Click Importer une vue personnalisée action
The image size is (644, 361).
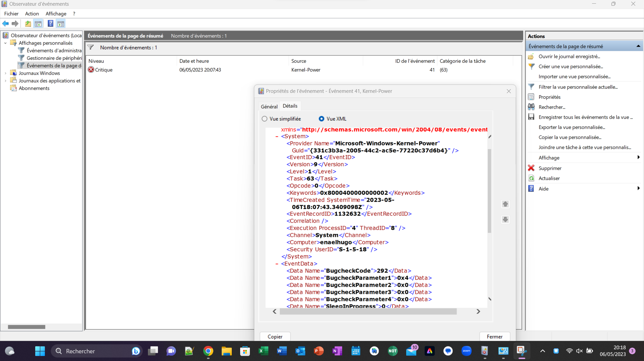(x=575, y=76)
